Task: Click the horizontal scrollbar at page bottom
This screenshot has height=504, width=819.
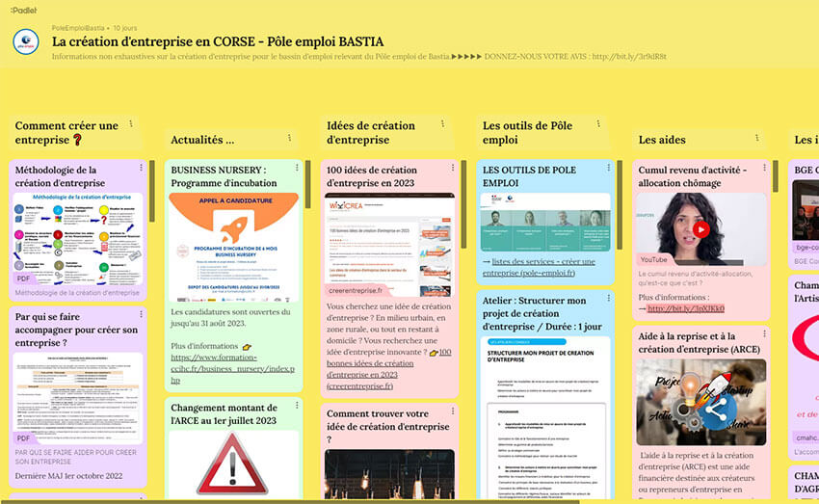Action: coord(290,502)
